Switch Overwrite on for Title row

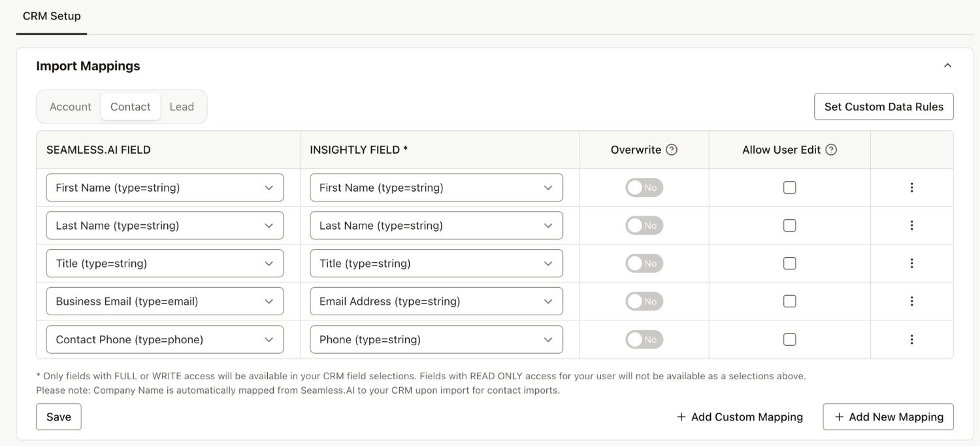[644, 264]
